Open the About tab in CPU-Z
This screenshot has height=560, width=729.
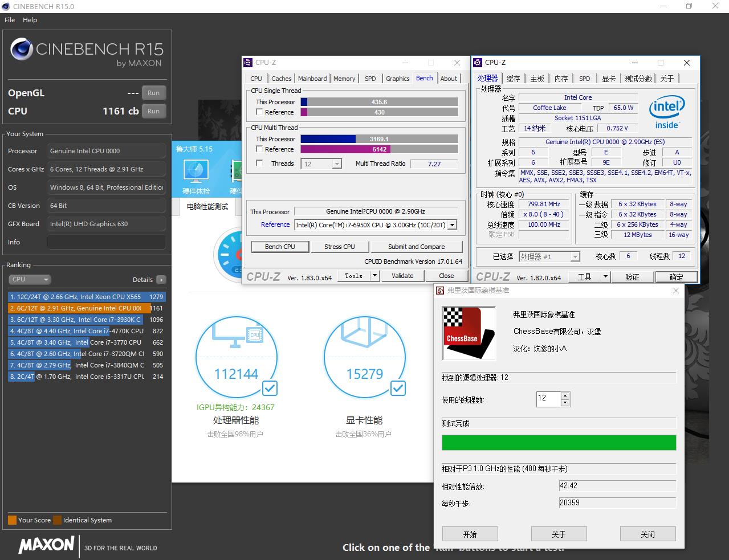[x=449, y=79]
